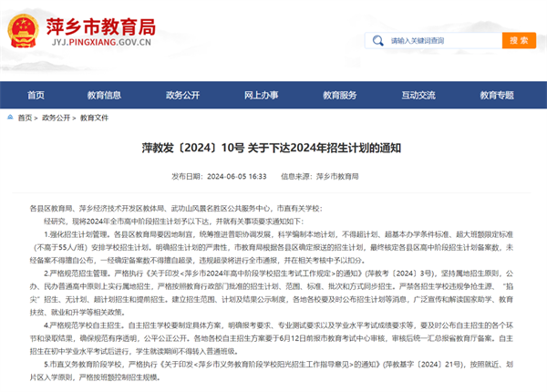Open the 互动交流 navigation item
The height and width of the screenshot is (392, 547).
coord(418,95)
